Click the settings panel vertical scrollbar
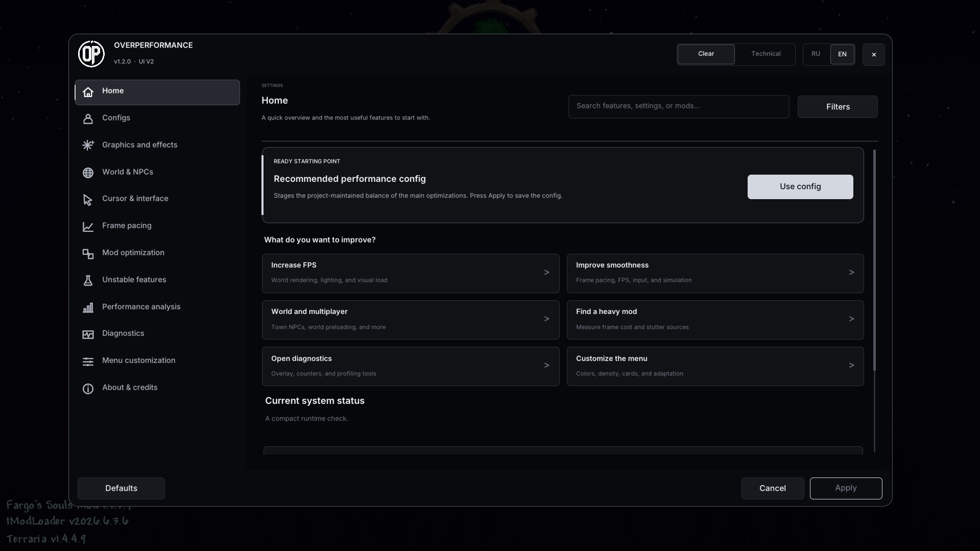This screenshot has width=980, height=551. (x=874, y=260)
